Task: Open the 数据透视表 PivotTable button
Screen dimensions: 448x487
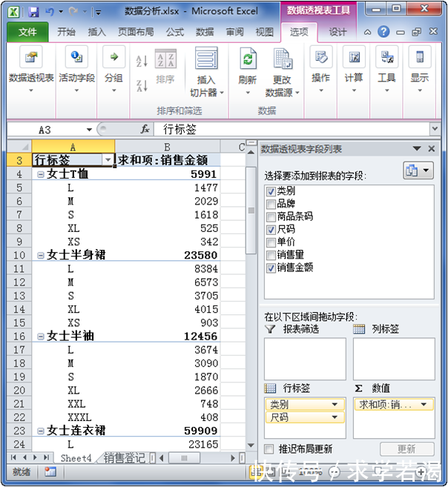Action: point(30,70)
